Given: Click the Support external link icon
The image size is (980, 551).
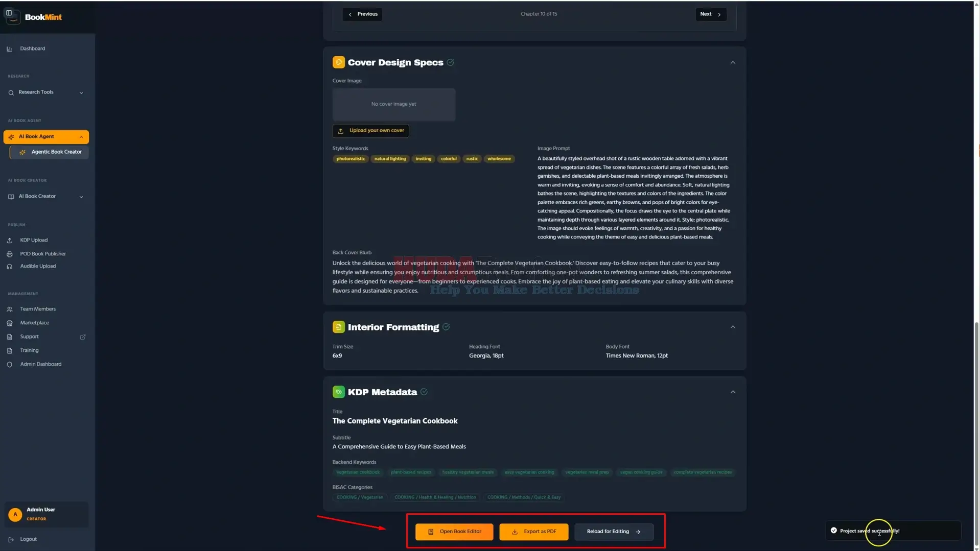Looking at the screenshot, I should (x=83, y=337).
